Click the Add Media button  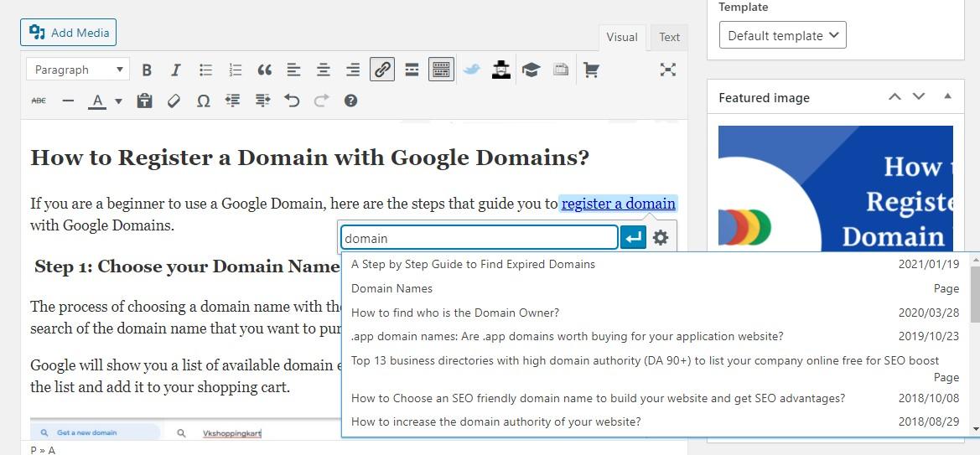click(69, 33)
